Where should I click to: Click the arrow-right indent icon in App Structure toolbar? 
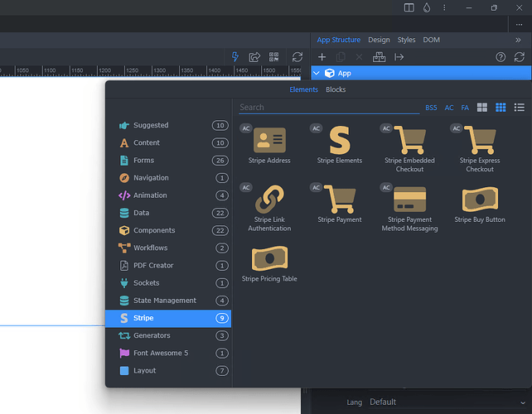click(x=399, y=57)
